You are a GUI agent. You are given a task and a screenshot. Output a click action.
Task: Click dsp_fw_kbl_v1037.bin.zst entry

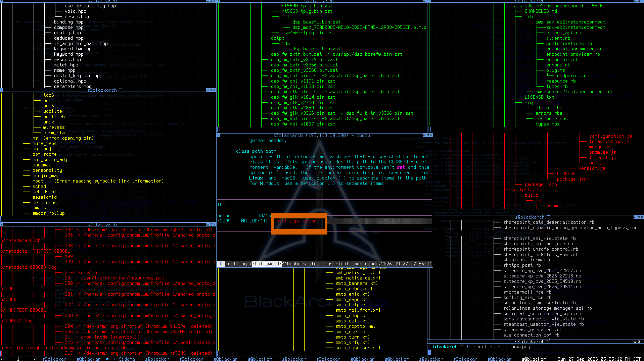303,124
